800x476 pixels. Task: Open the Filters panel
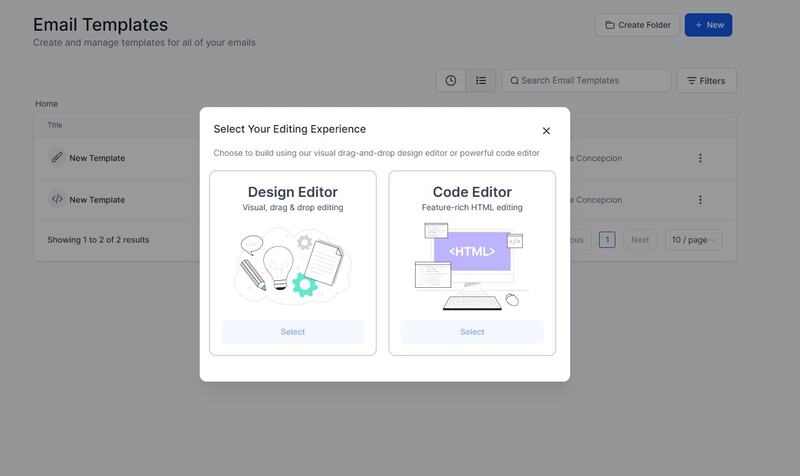tap(706, 81)
